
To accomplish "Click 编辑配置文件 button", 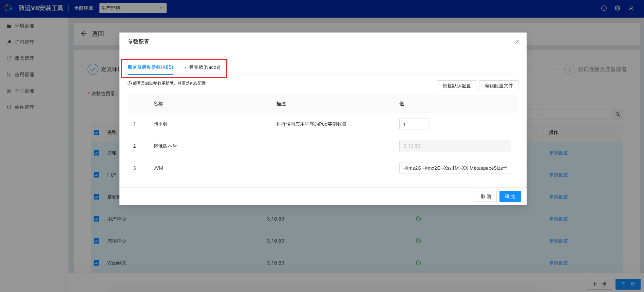I will click(498, 86).
